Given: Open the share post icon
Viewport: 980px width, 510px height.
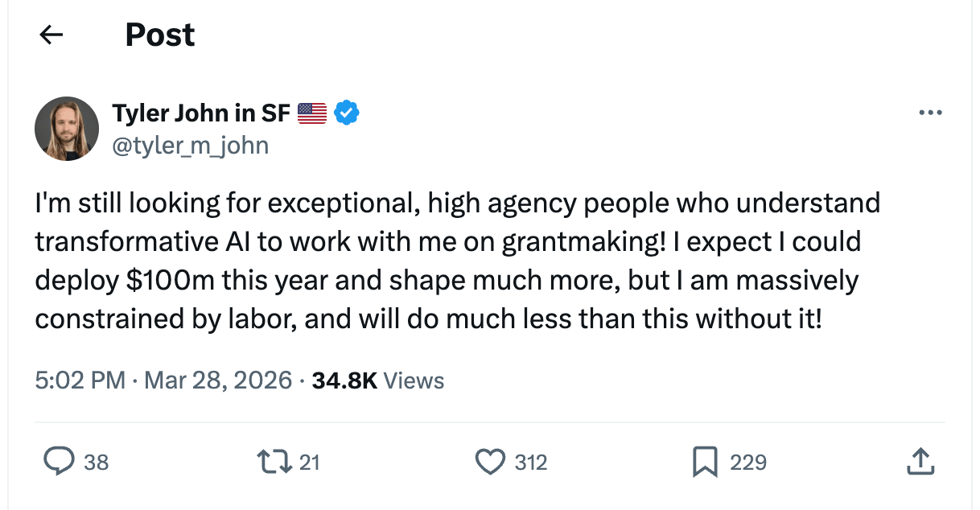Looking at the screenshot, I should pyautogui.click(x=920, y=461).
